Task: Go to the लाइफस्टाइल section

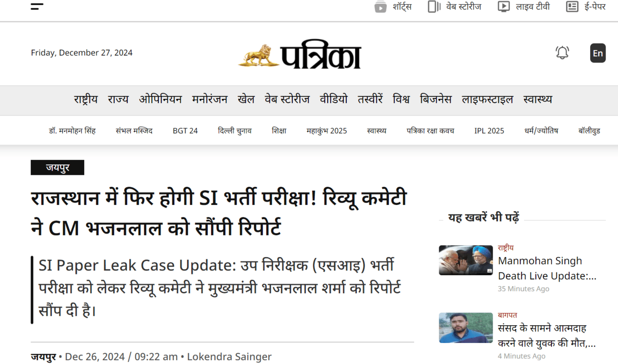Action: pos(487,99)
